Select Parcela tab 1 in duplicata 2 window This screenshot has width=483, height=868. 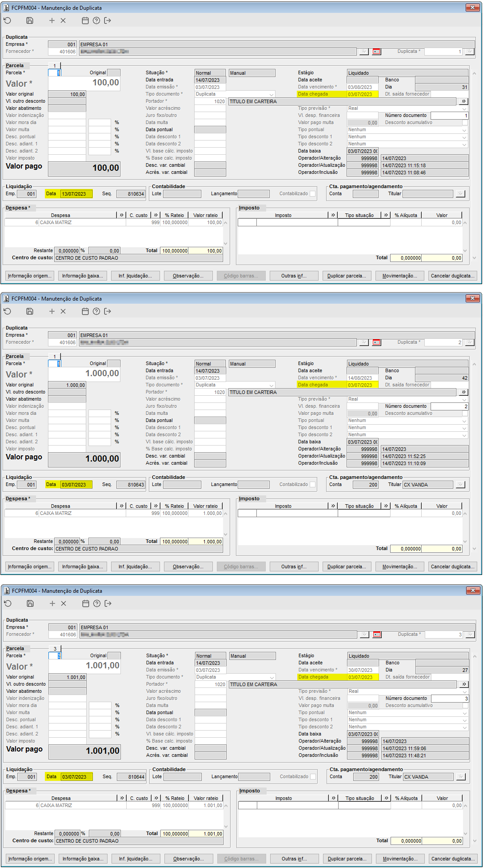[x=55, y=356]
